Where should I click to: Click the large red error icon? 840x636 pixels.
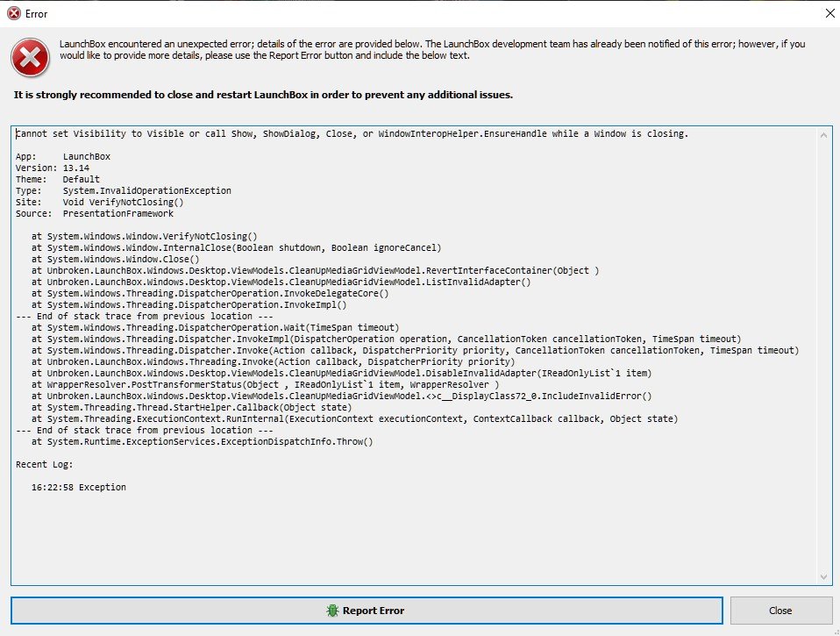(x=30, y=57)
